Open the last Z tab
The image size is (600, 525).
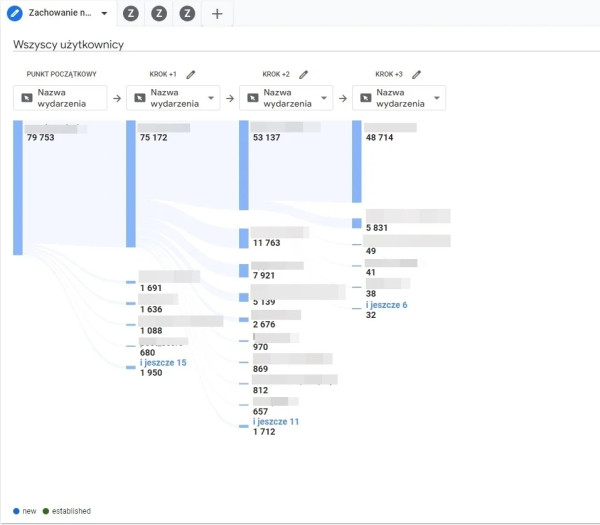[x=187, y=14]
